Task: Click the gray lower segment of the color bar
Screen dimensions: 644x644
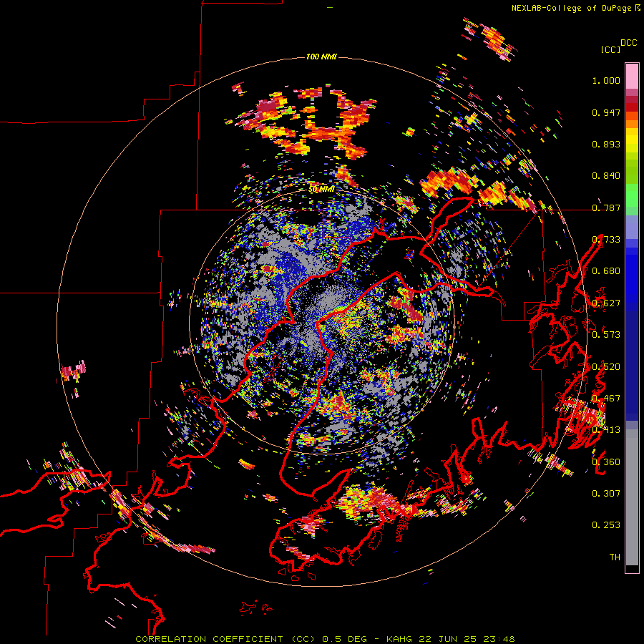Action: pos(632,497)
